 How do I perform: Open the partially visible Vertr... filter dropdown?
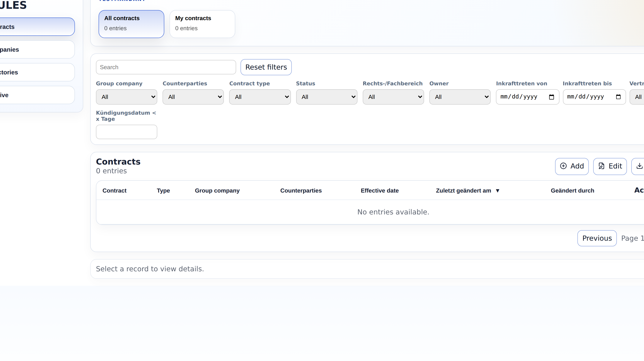(637, 97)
